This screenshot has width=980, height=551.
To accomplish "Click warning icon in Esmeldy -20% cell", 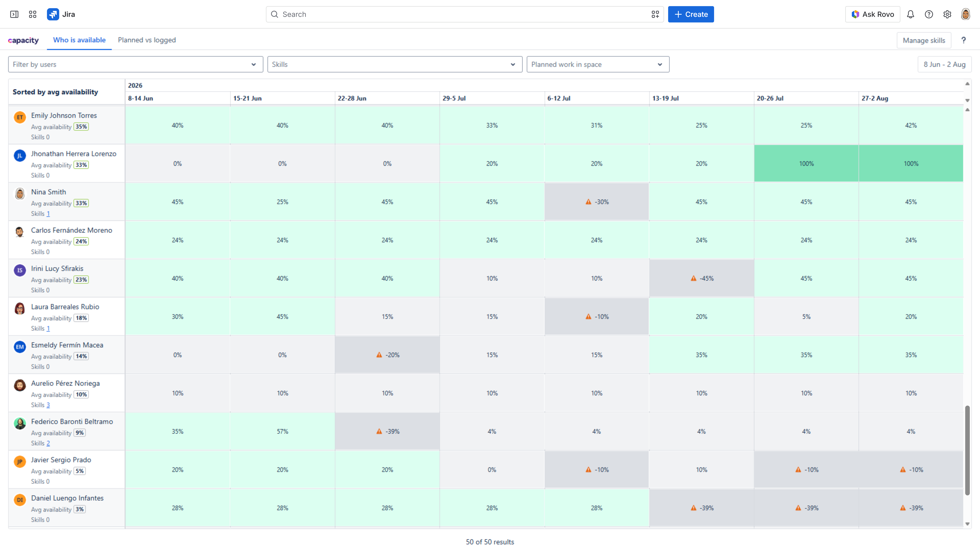I will [379, 355].
